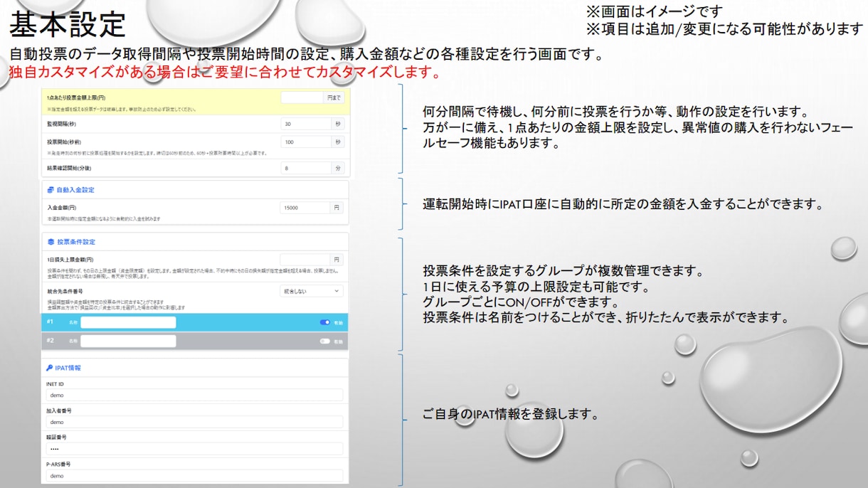
Task: Click the 基本設定 slide title
Action: [x=68, y=25]
